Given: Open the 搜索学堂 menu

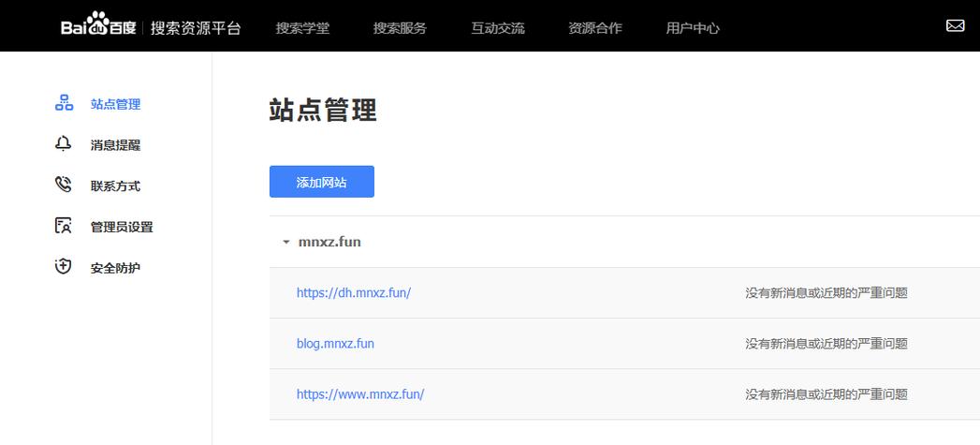Looking at the screenshot, I should pyautogui.click(x=302, y=28).
